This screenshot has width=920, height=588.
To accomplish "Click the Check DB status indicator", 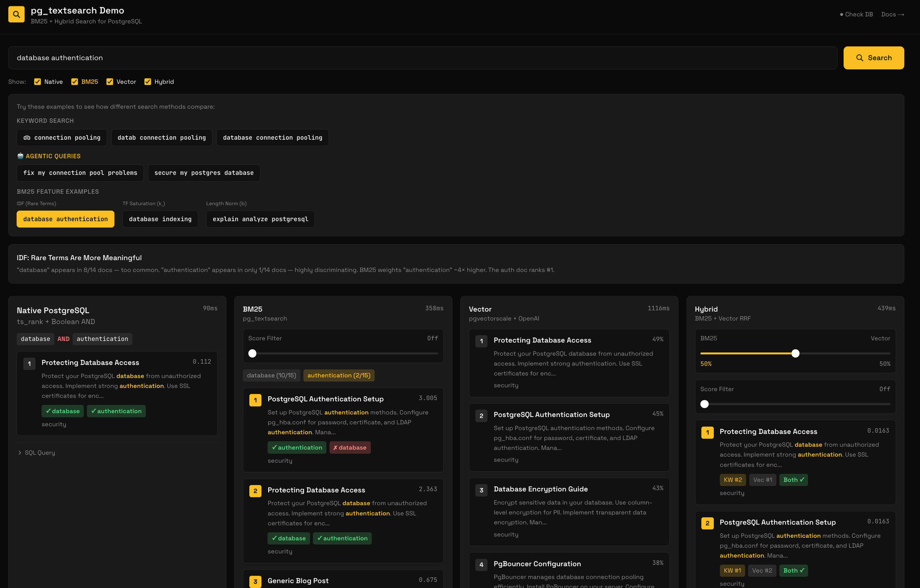I will [856, 15].
